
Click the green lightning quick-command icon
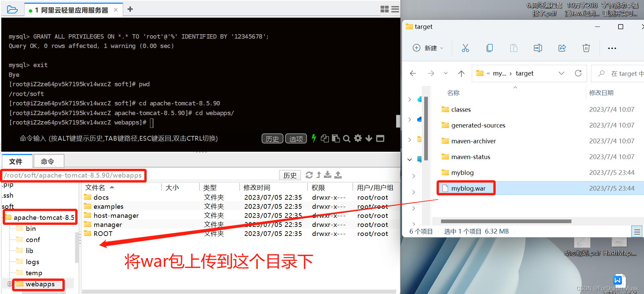(x=314, y=138)
